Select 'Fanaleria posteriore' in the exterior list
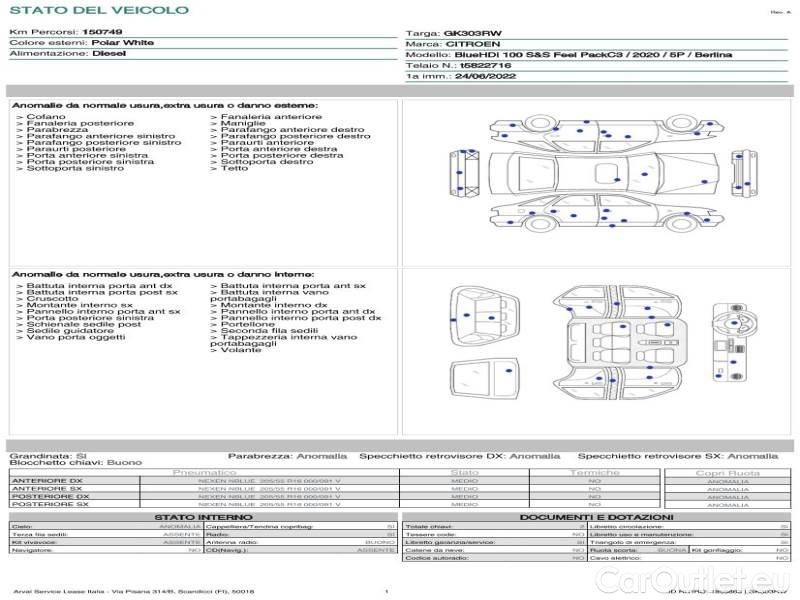 (x=80, y=123)
